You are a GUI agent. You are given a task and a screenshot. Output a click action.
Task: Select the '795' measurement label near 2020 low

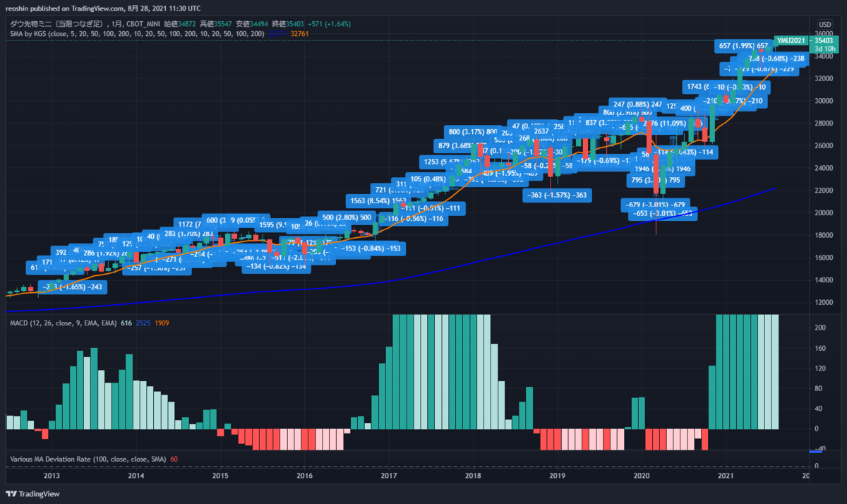(656, 180)
